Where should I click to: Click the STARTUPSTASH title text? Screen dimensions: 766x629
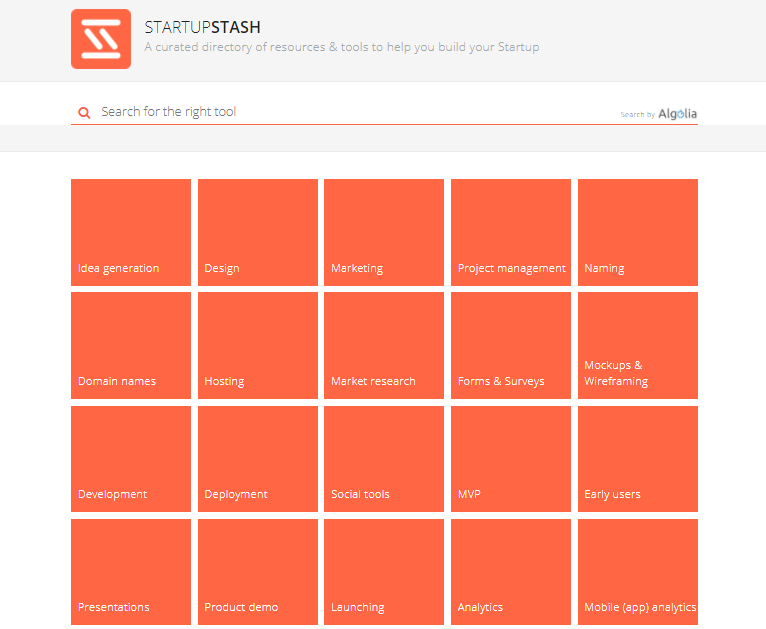pyautogui.click(x=202, y=27)
